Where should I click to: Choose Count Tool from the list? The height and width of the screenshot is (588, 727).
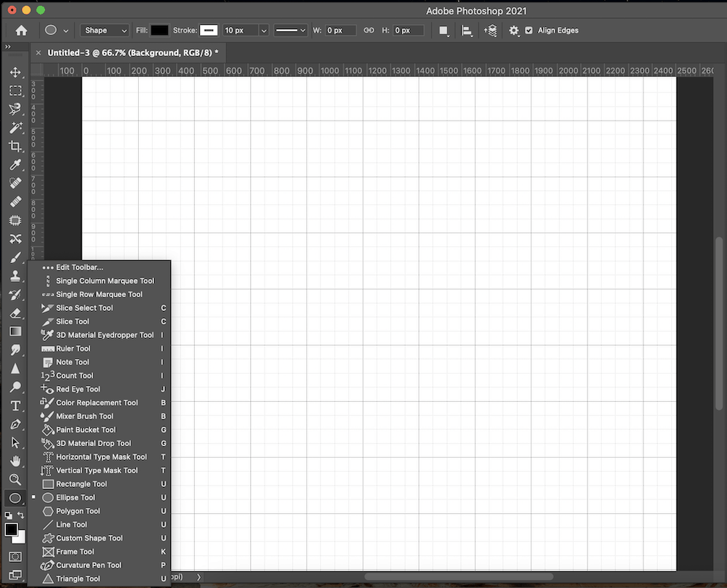99,376
